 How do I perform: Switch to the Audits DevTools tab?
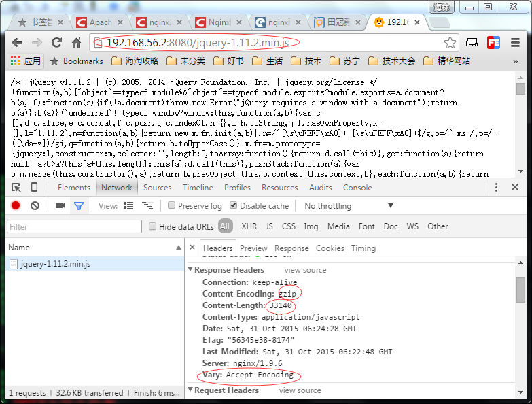[320, 188]
